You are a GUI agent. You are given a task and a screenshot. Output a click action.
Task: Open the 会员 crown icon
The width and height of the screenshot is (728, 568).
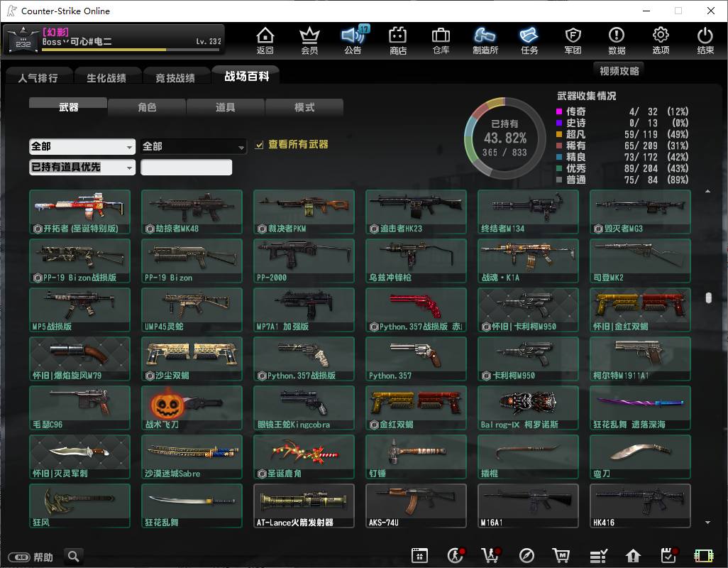(309, 40)
